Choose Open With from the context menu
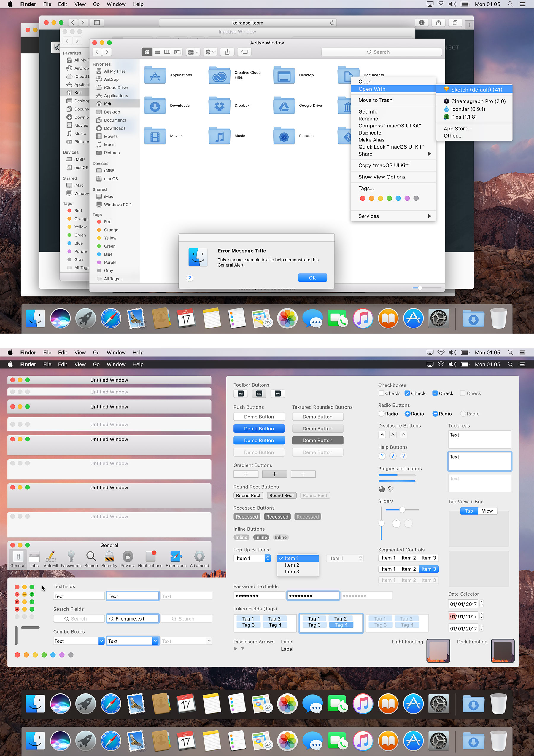 point(372,89)
